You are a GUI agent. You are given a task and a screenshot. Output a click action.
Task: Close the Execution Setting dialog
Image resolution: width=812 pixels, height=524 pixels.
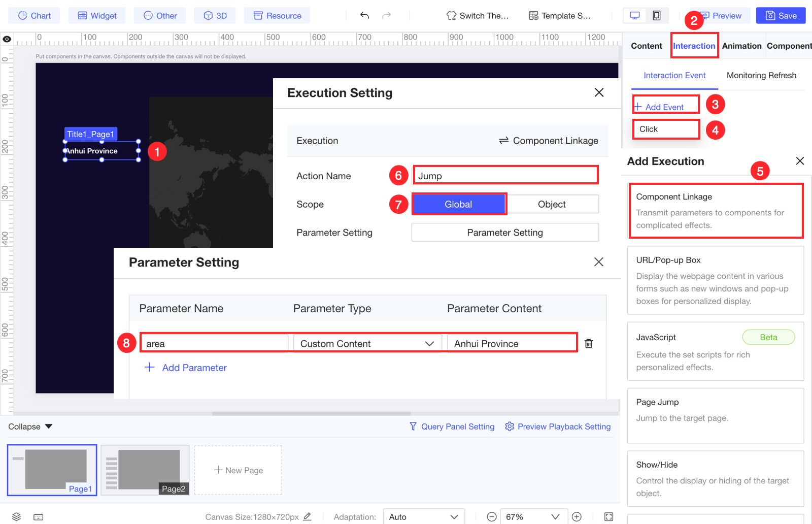[599, 92]
